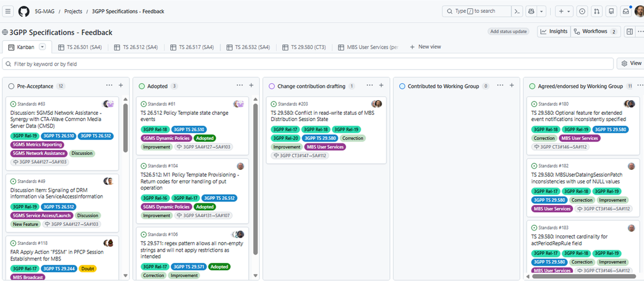The image size is (644, 281).
Task: Open the hamburger navigation menu
Action: [8, 11]
